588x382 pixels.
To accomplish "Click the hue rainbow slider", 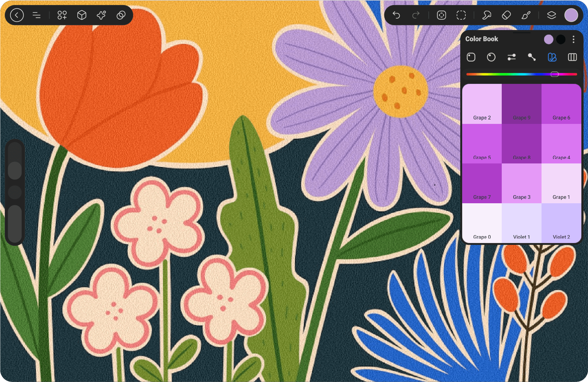I will [x=521, y=74].
